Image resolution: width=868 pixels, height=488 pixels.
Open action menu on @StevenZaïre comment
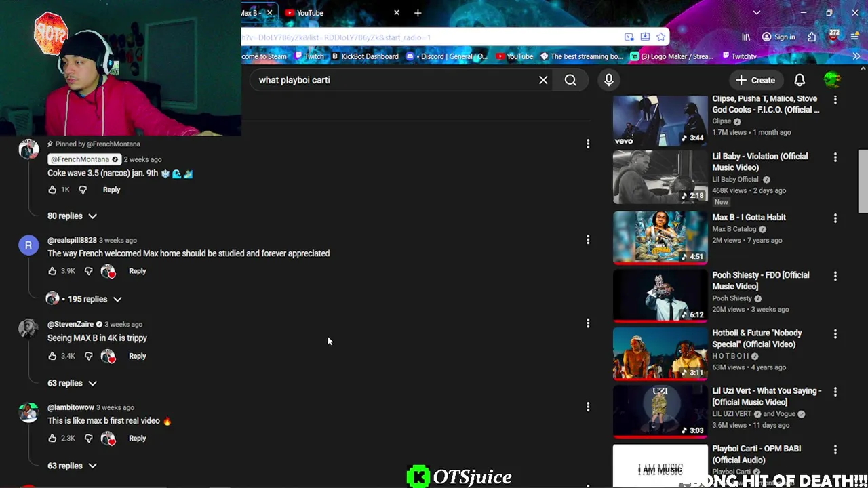588,323
